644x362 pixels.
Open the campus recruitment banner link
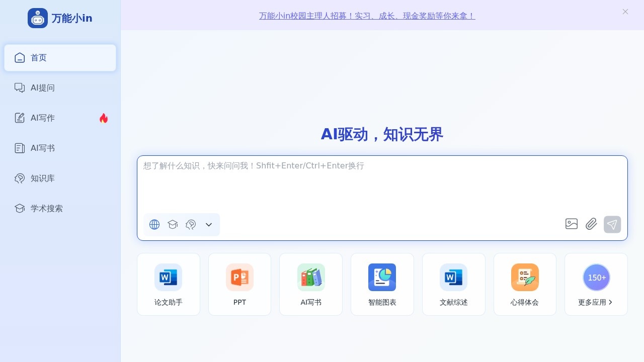(x=367, y=16)
